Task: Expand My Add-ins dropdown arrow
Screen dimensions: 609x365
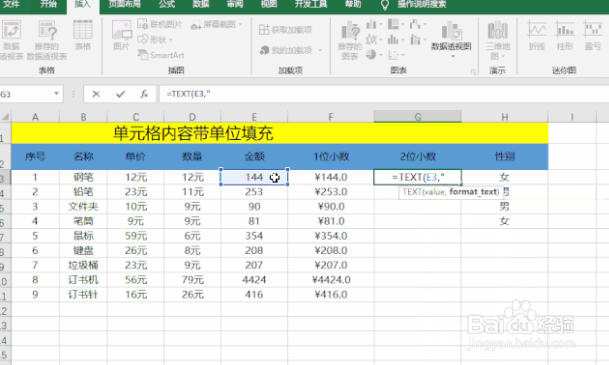Action: coord(320,50)
